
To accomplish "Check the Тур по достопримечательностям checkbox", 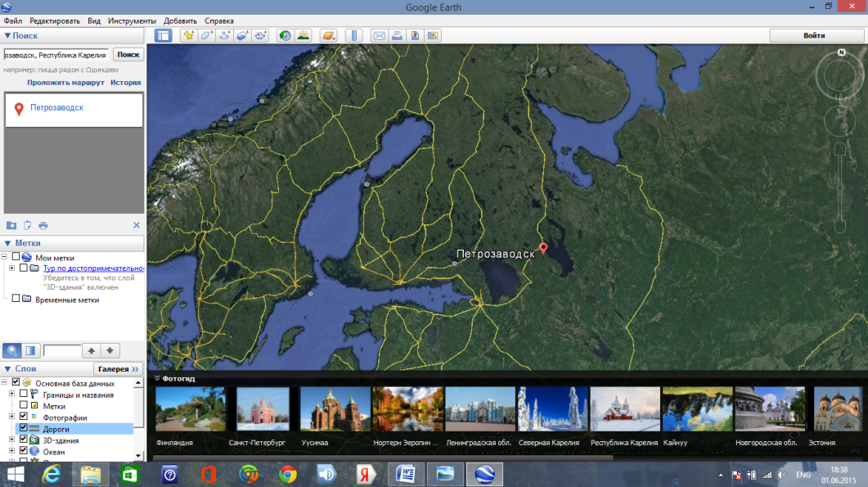I will coord(23,268).
